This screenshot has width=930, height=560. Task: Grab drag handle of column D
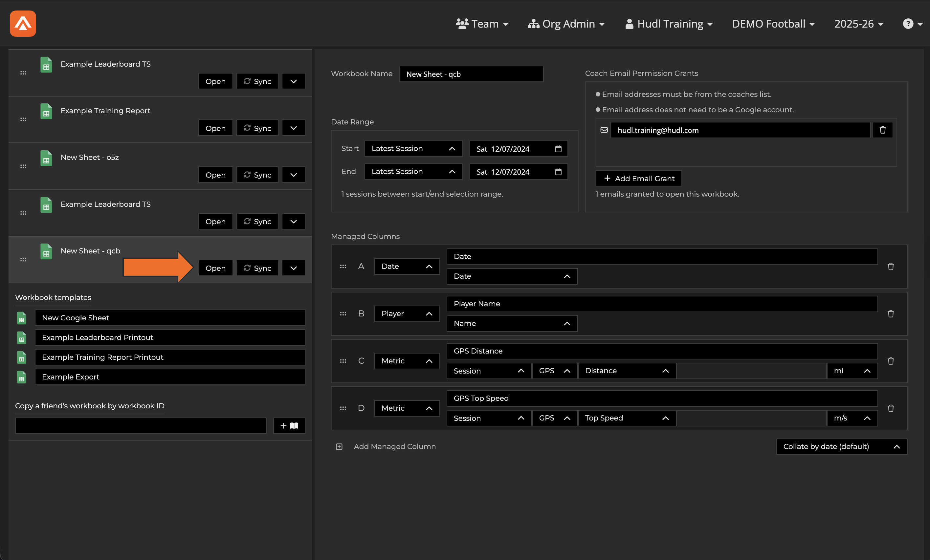(x=343, y=408)
